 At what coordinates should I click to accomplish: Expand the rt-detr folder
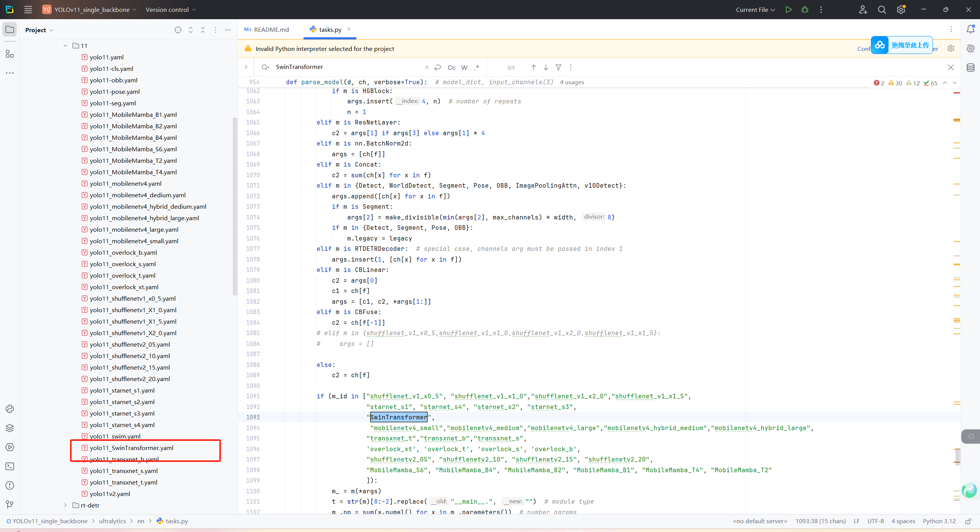[65, 505]
